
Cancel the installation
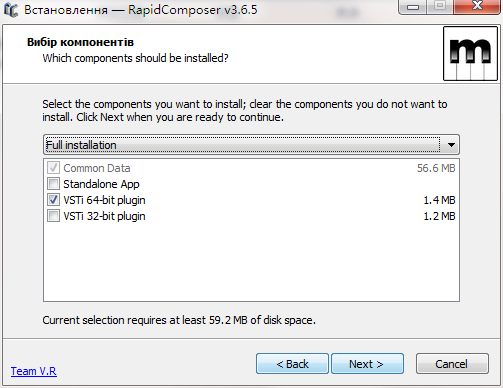(x=452, y=364)
